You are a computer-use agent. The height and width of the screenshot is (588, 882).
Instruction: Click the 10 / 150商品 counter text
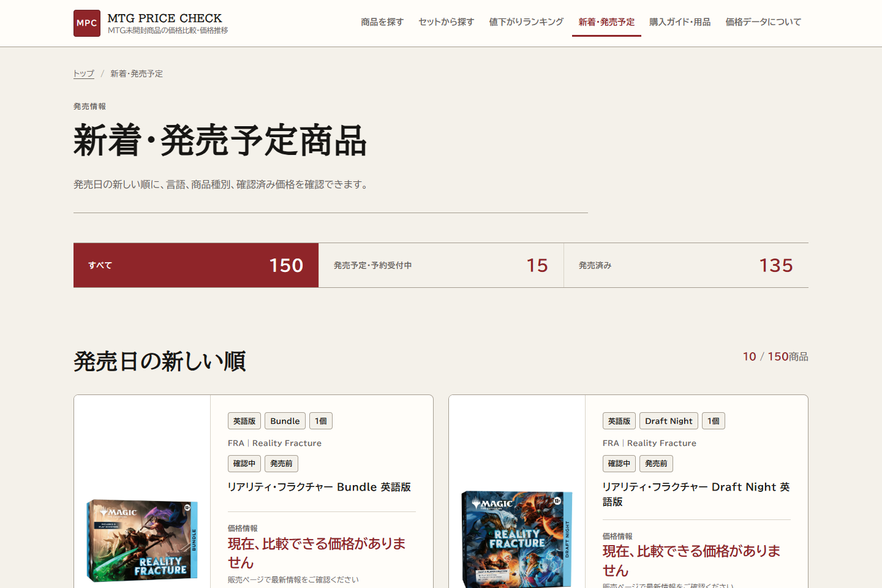coord(775,356)
